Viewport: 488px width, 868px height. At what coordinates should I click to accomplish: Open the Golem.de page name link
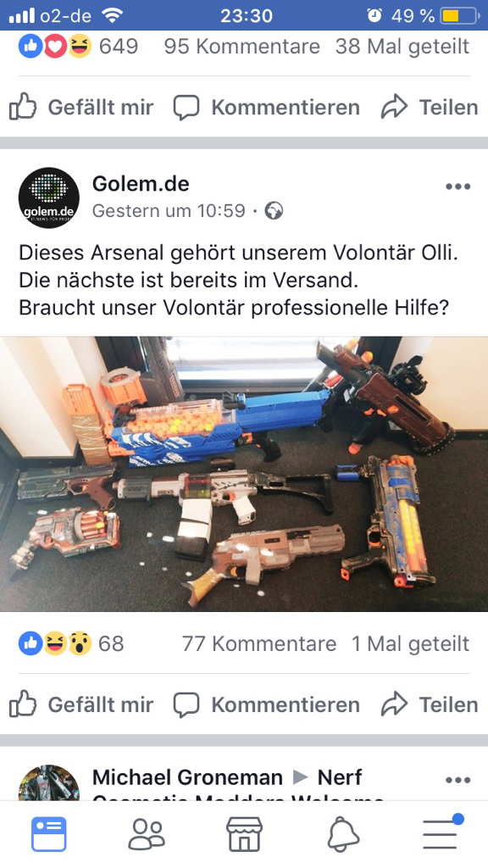click(x=141, y=183)
